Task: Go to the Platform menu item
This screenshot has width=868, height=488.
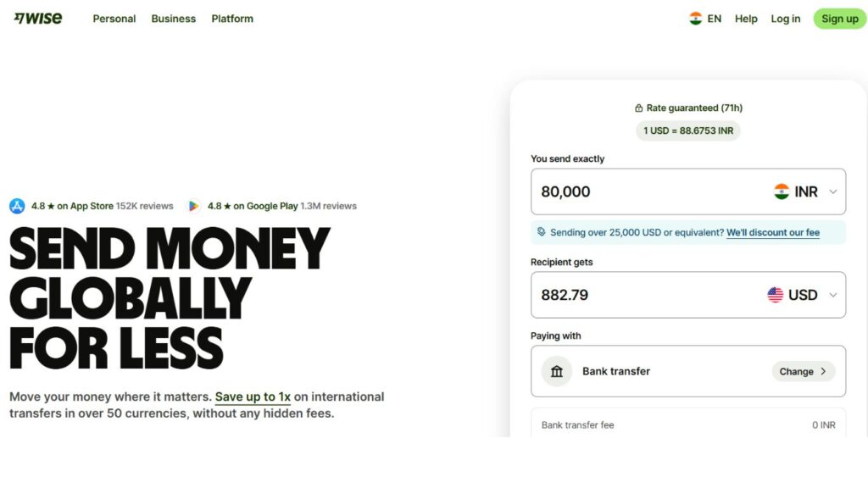Action: [232, 19]
